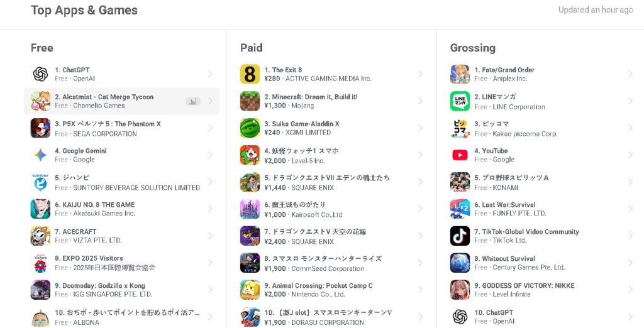Open the YouTube icon in Grossing
Viewport: 644px width, 328px height.
tap(460, 155)
